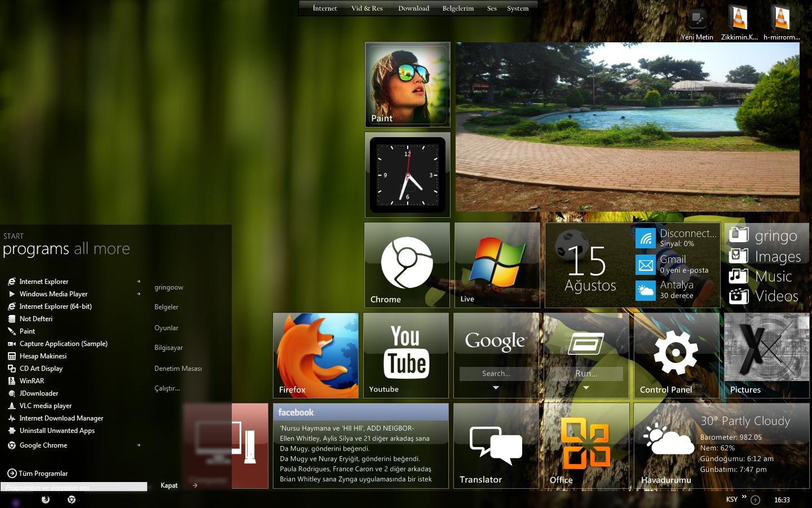This screenshot has width=812, height=508.
Task: Open the Images folder shortcut
Action: 766,256
